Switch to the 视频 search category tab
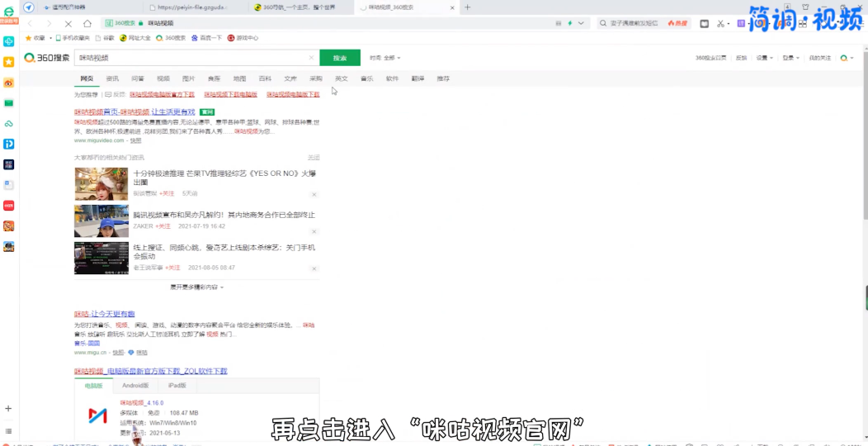This screenshot has height=446, width=868. 163,78
